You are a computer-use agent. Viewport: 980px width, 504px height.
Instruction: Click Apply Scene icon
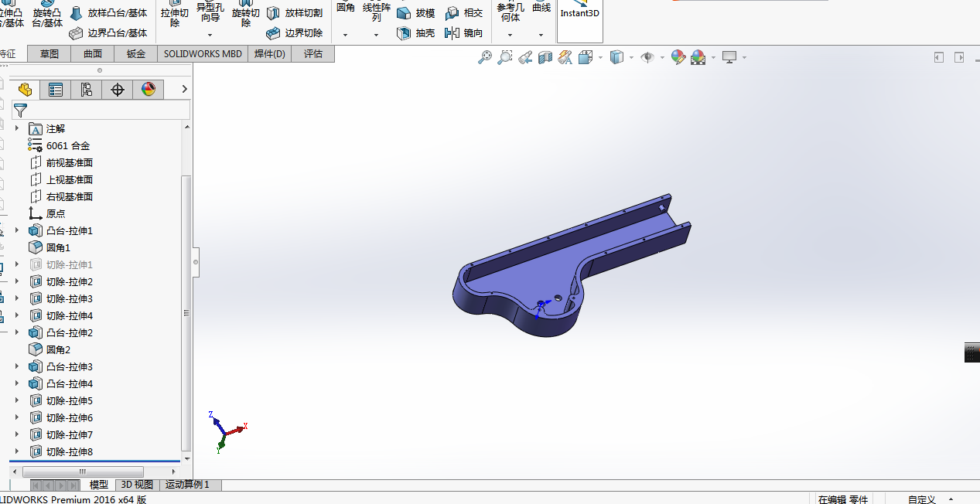coord(698,57)
